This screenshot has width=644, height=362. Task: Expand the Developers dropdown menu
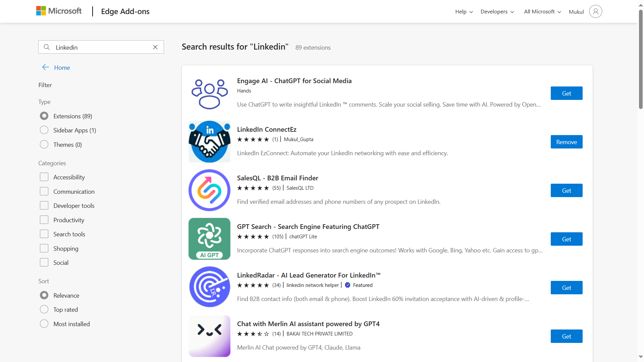[497, 12]
